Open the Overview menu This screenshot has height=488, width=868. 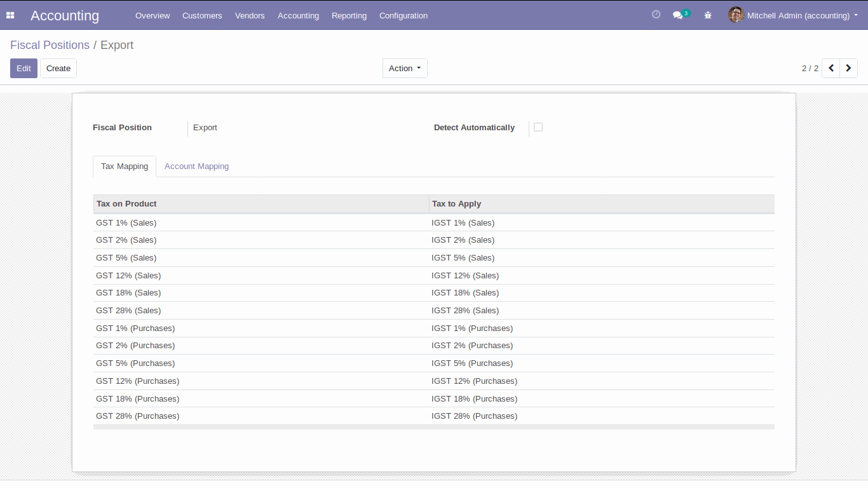click(153, 15)
